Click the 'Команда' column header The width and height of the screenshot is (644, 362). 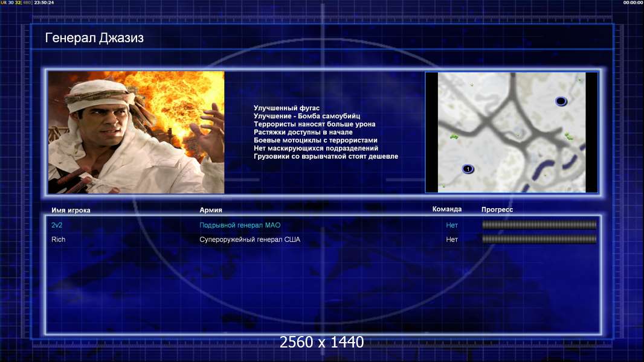coord(447,209)
